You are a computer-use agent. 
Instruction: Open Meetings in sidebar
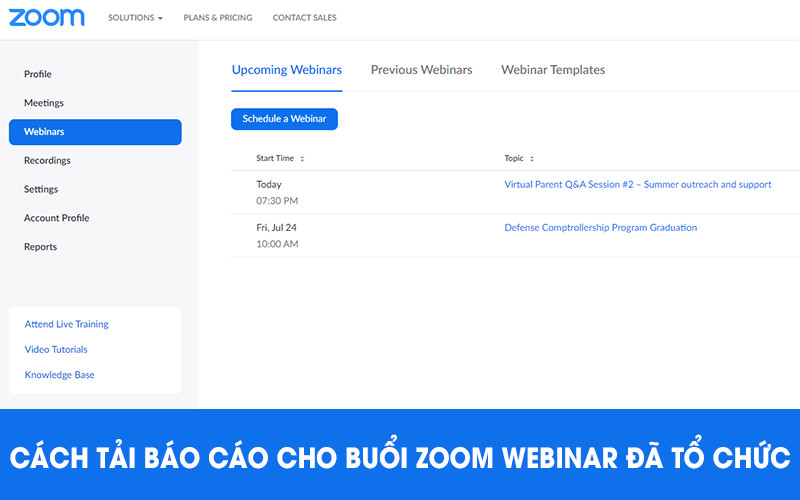44,103
